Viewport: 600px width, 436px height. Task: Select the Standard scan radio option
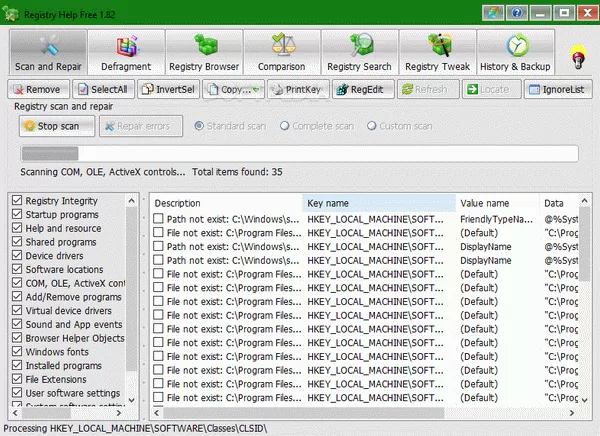[199, 126]
